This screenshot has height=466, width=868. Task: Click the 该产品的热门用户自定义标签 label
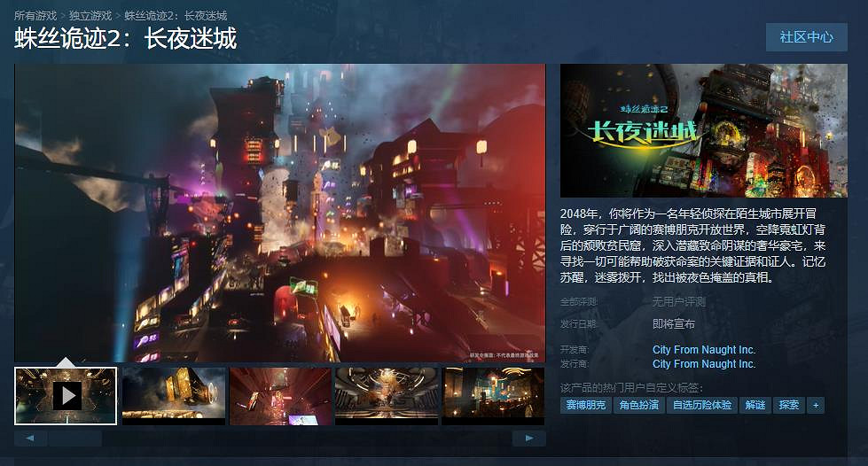click(x=631, y=388)
